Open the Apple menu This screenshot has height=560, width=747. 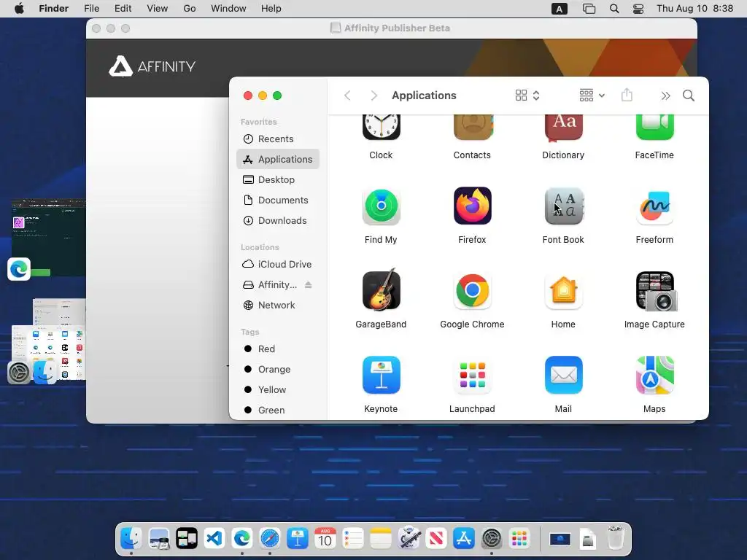pyautogui.click(x=19, y=9)
